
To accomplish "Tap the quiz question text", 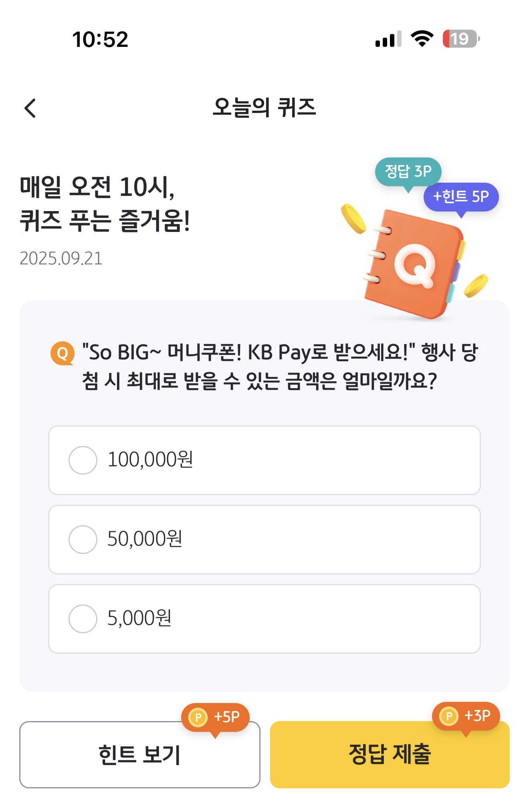I will pyautogui.click(x=280, y=367).
